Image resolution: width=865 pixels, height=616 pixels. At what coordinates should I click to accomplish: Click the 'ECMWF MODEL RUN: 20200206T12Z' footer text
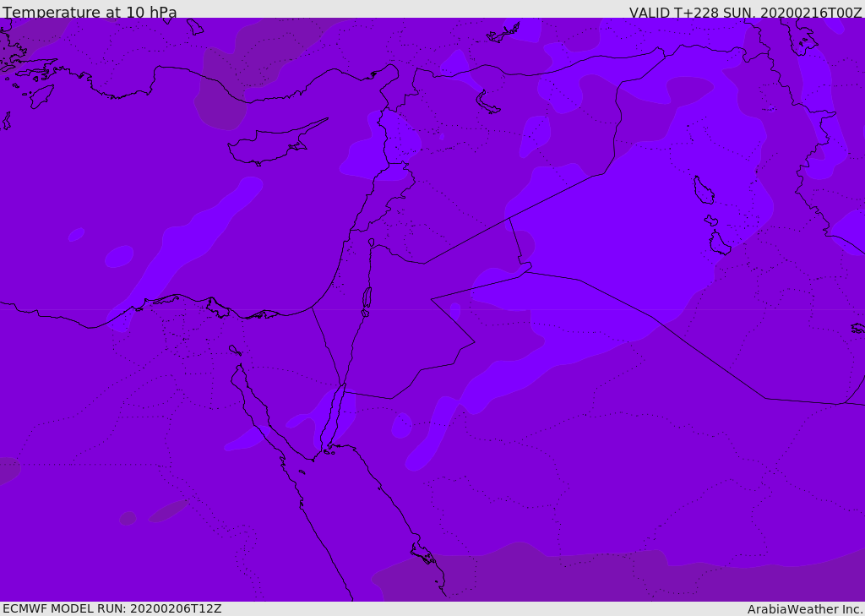click(x=112, y=609)
